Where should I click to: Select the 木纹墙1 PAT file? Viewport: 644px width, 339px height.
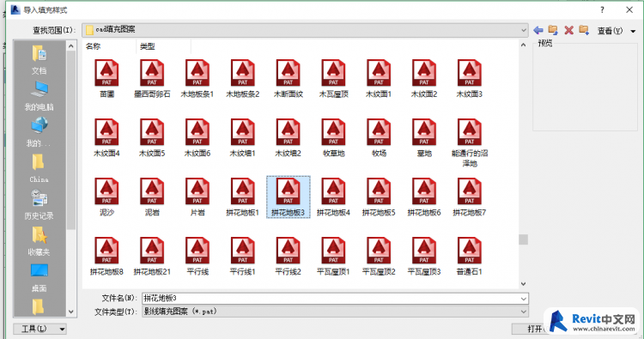pyautogui.click(x=243, y=137)
